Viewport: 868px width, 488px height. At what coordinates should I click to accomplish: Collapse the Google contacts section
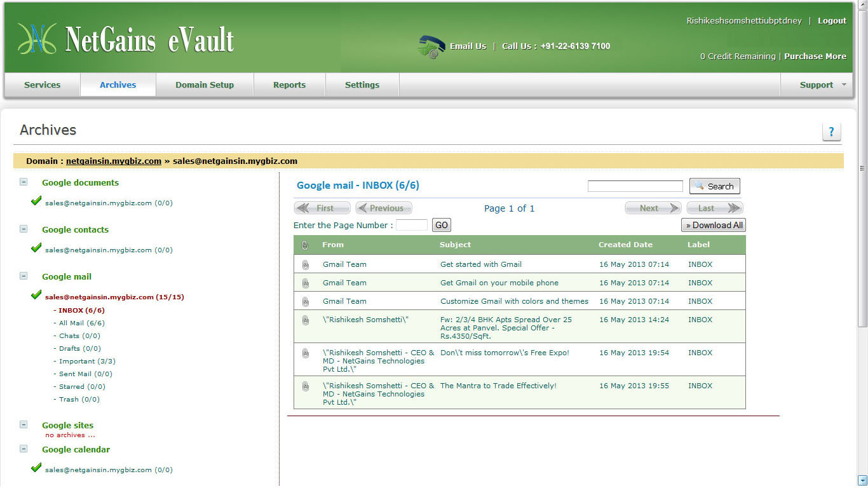point(24,229)
